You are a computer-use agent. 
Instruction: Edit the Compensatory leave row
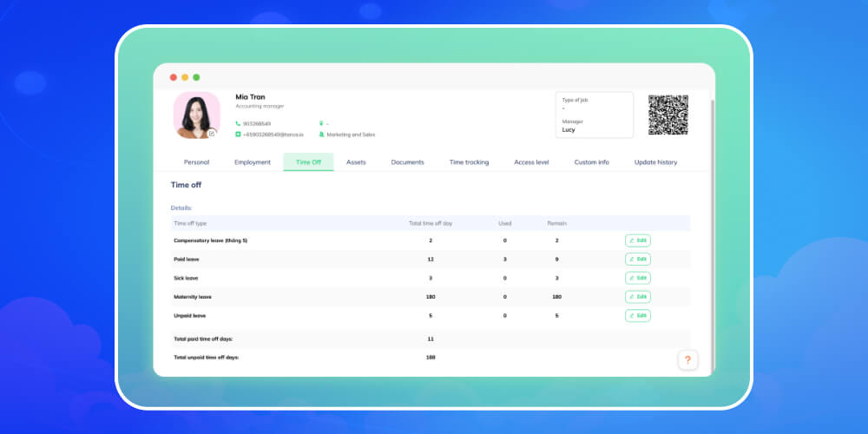(x=638, y=240)
